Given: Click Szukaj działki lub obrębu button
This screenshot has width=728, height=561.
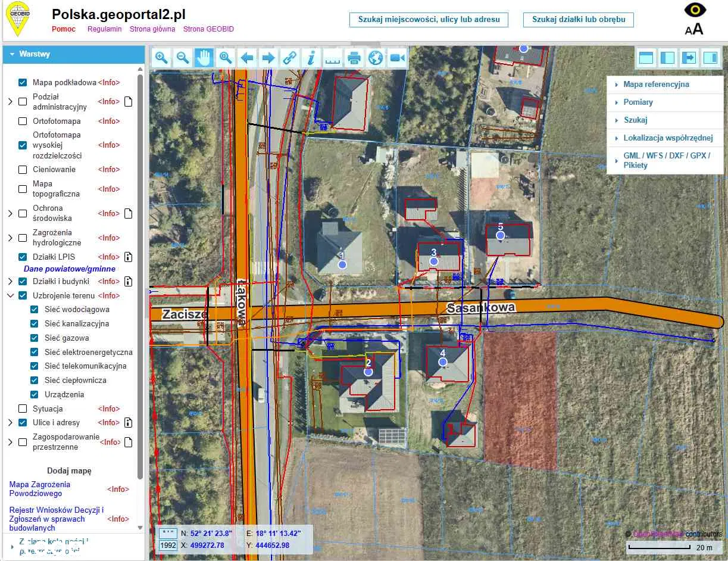Looking at the screenshot, I should pos(579,20).
